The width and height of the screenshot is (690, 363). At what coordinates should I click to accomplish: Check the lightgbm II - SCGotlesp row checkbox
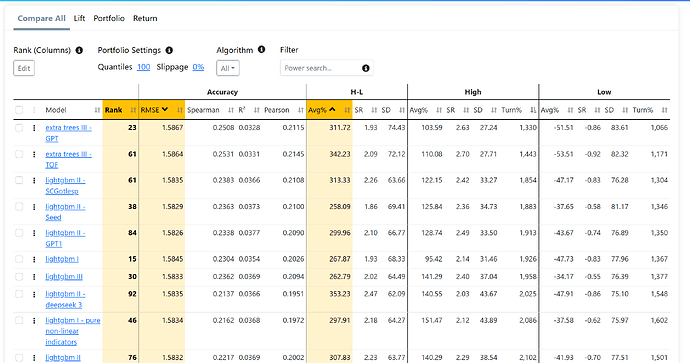tap(19, 180)
